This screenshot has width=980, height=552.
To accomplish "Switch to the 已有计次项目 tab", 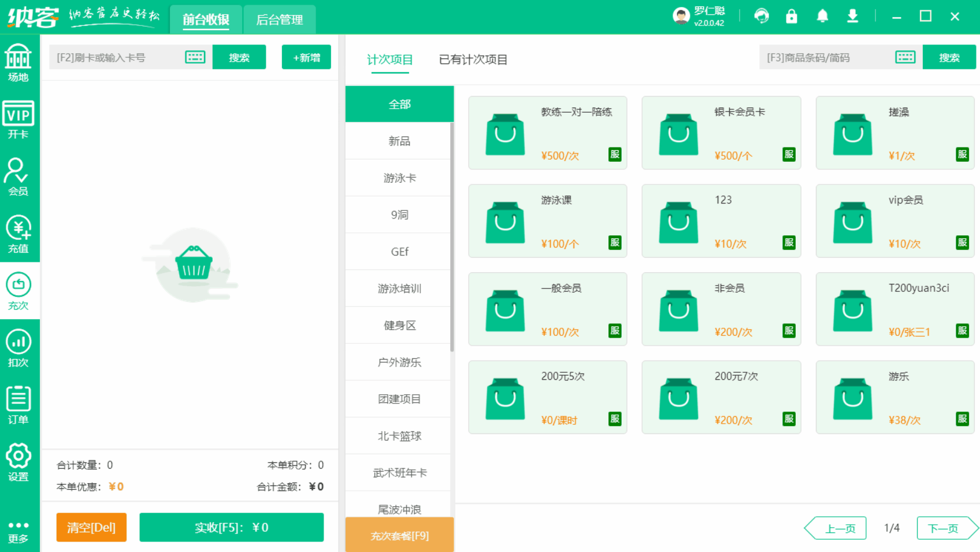I will [x=472, y=60].
